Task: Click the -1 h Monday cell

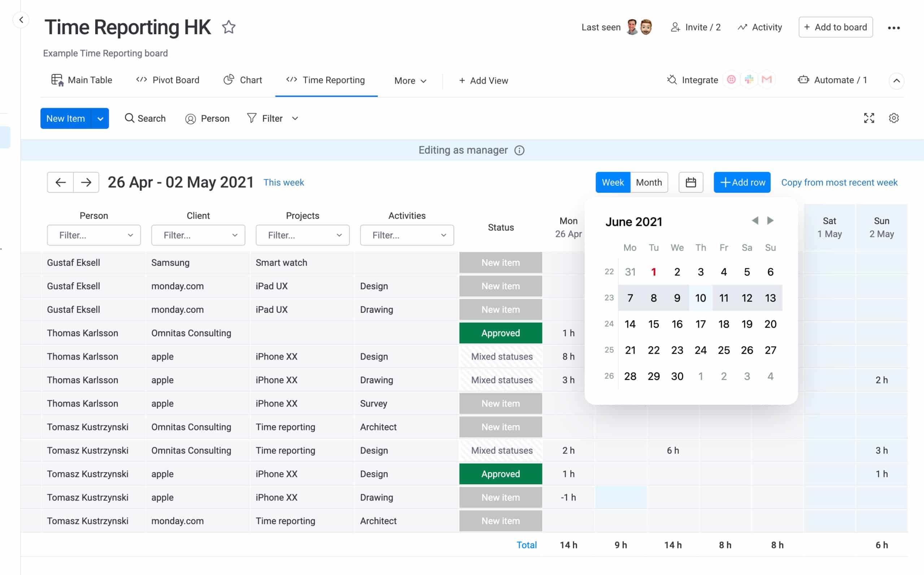Action: [x=568, y=497]
